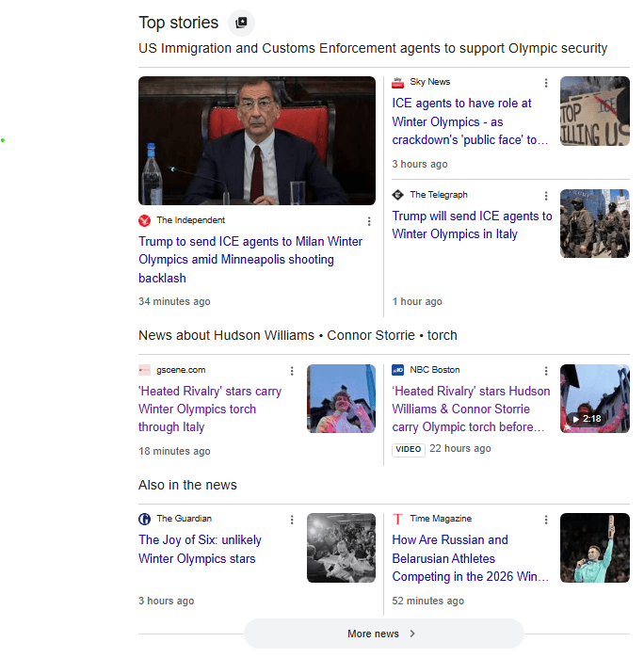Click The Independent source logo

145,220
